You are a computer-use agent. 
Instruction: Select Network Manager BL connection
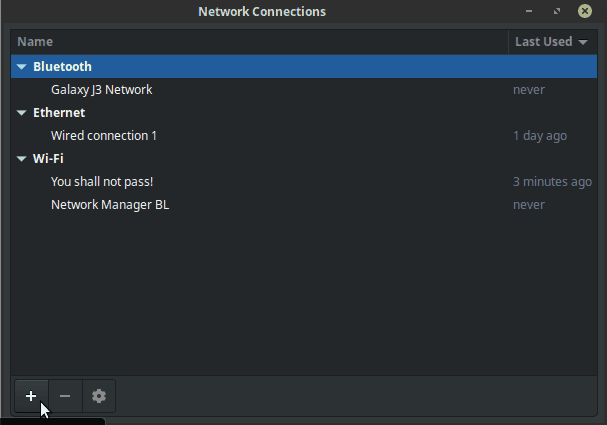click(110, 205)
